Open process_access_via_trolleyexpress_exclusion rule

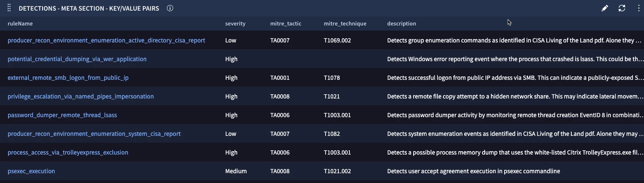(x=68, y=153)
